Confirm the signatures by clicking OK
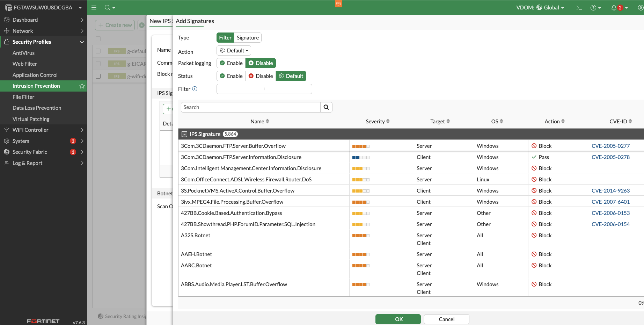Viewport: 644px width, 325px height. [398, 319]
